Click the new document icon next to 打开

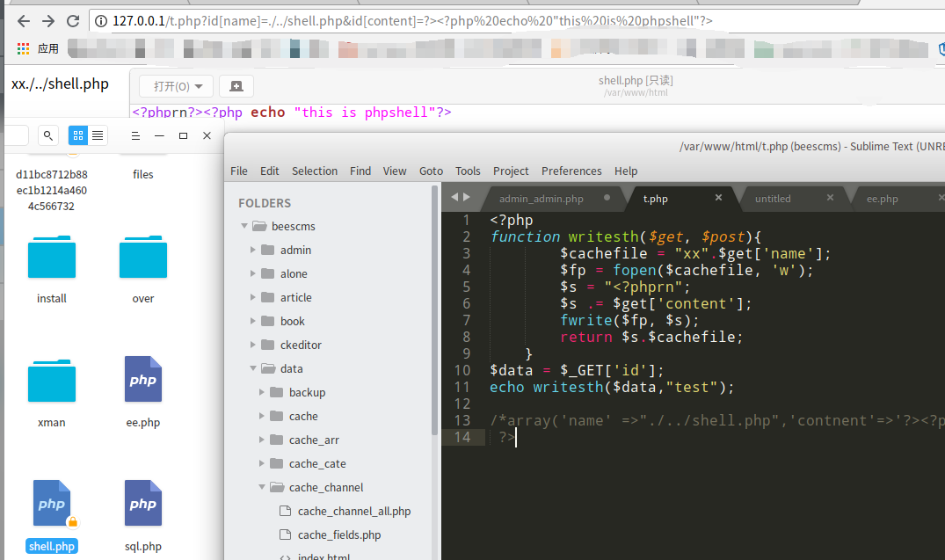(x=236, y=86)
